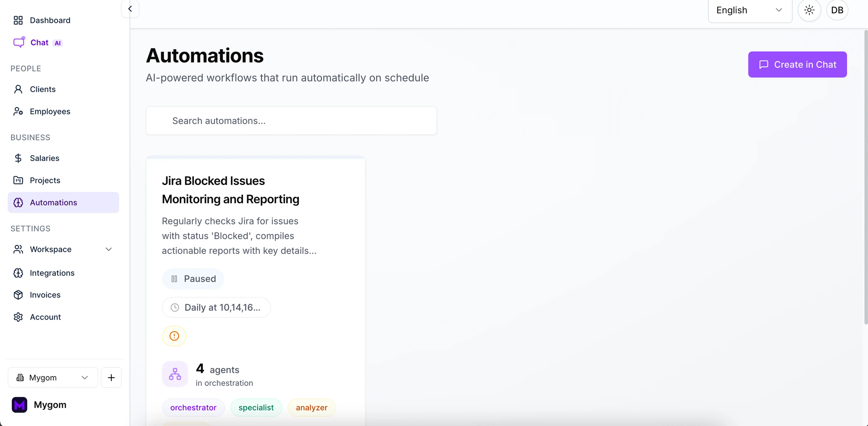This screenshot has width=868, height=426.
Task: Select the Salaries dollar icon
Action: 18,158
